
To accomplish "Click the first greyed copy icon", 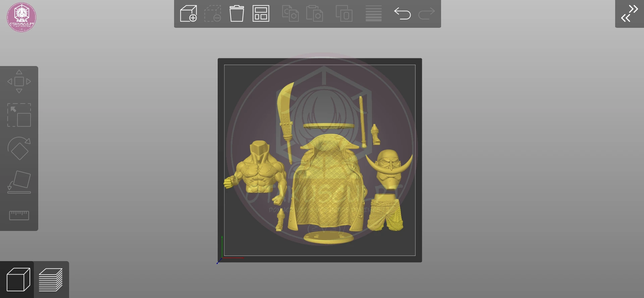I will click(290, 14).
